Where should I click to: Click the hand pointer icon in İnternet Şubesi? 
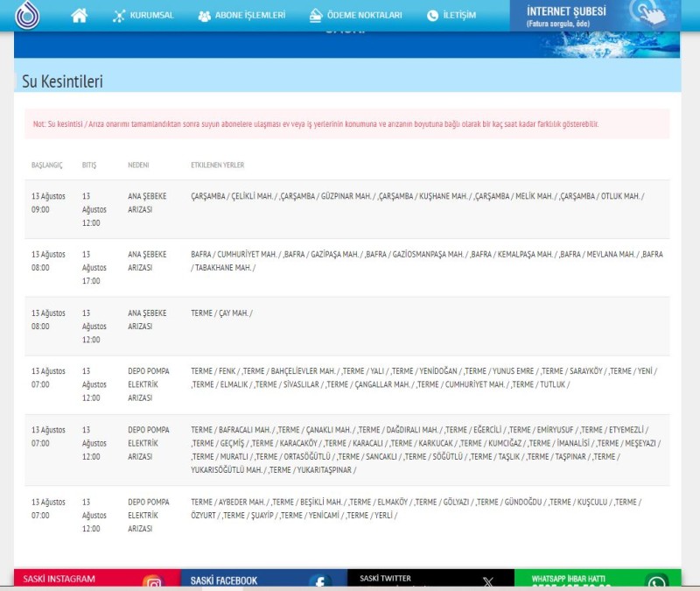648,13
